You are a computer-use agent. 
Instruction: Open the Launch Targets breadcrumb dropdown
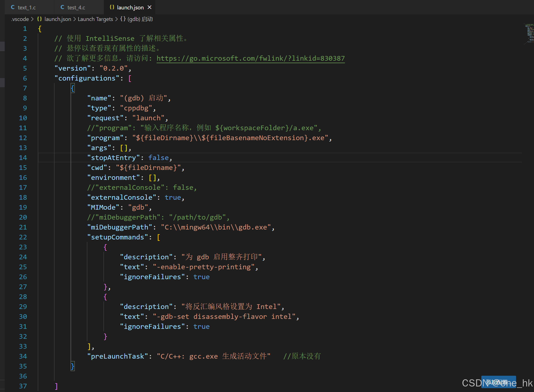click(x=95, y=19)
